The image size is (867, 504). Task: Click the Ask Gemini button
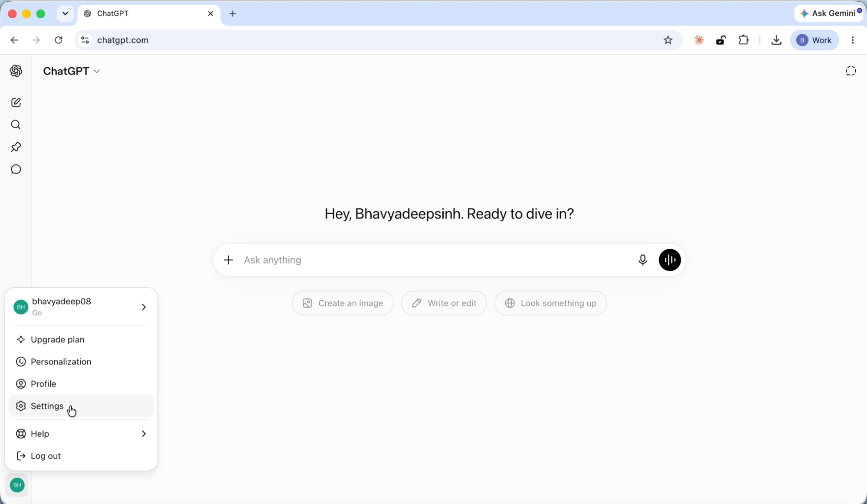click(x=829, y=13)
